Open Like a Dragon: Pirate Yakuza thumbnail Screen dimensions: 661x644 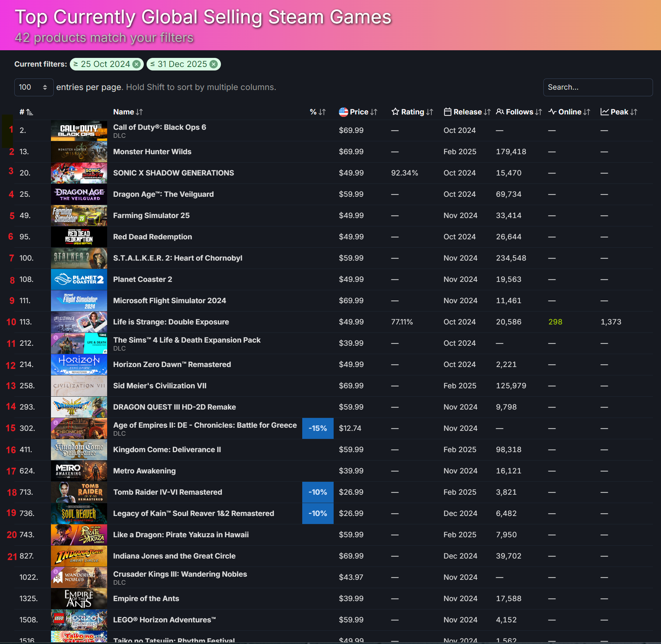[79, 535]
